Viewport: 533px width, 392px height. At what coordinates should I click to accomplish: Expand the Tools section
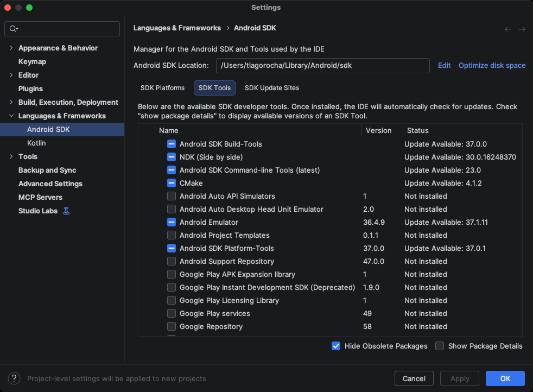11,157
